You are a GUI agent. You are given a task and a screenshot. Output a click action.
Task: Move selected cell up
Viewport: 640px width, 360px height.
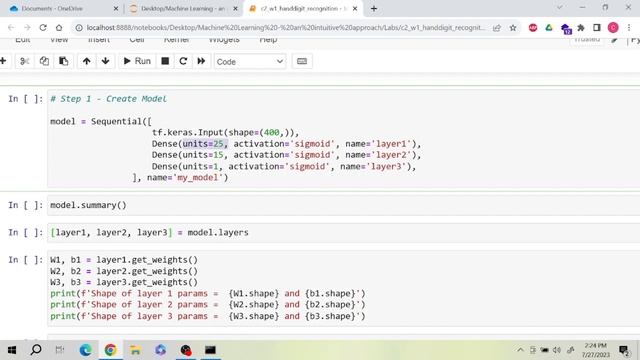[x=87, y=61]
